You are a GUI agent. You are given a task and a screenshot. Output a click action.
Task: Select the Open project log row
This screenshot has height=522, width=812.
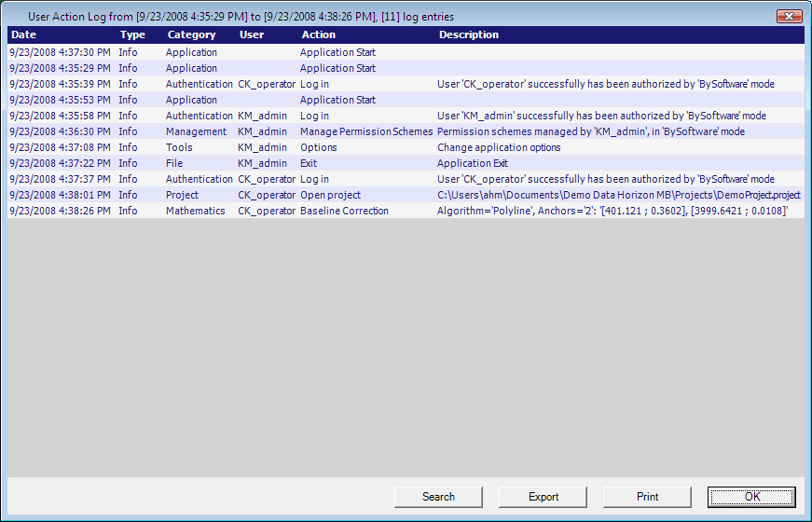coord(330,196)
